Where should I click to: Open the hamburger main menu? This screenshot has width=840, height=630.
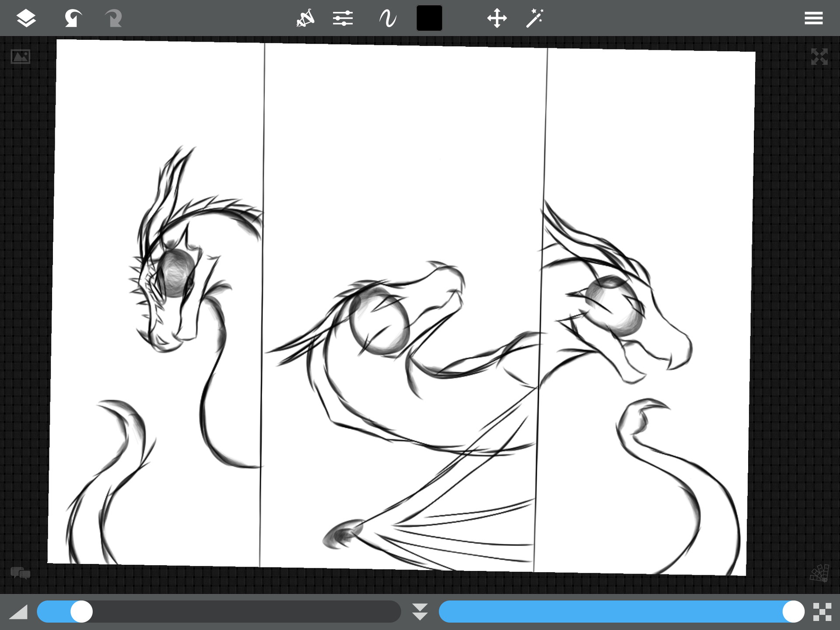coord(814,18)
